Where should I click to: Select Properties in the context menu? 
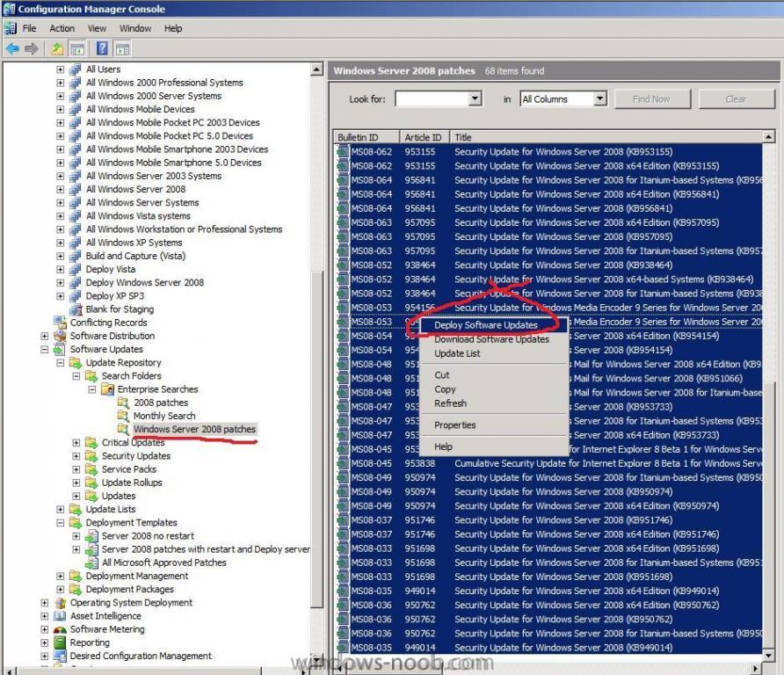click(493, 425)
